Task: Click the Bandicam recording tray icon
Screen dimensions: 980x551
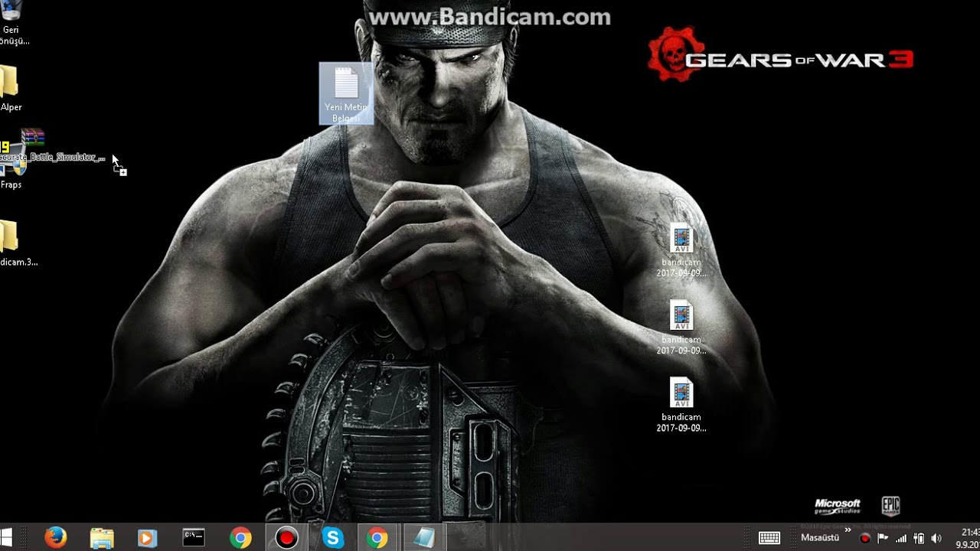Action: pos(865,539)
